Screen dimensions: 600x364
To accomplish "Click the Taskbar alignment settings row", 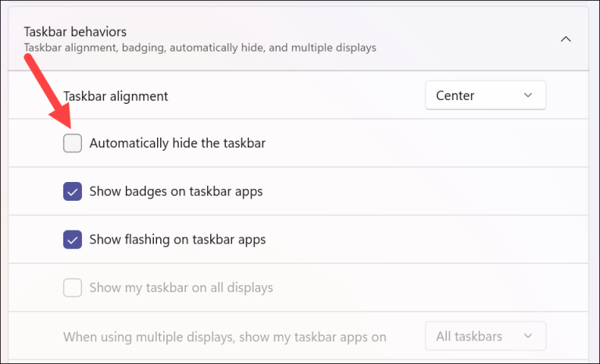I will click(298, 95).
